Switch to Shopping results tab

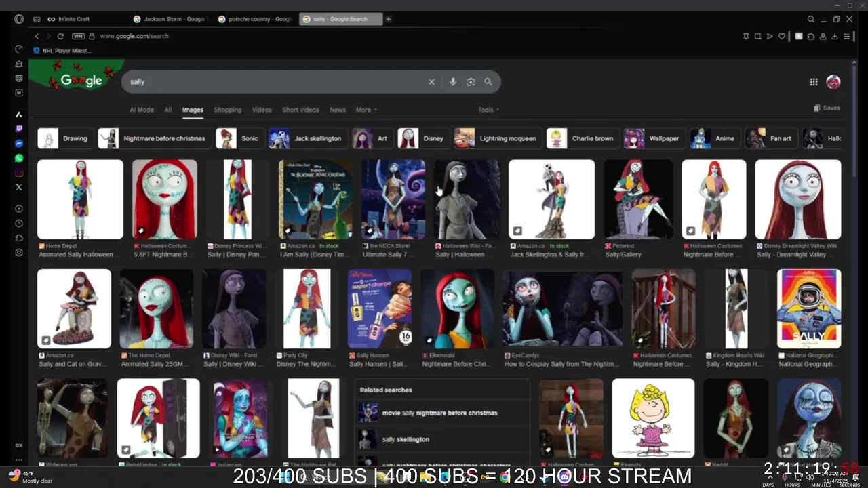coord(228,110)
